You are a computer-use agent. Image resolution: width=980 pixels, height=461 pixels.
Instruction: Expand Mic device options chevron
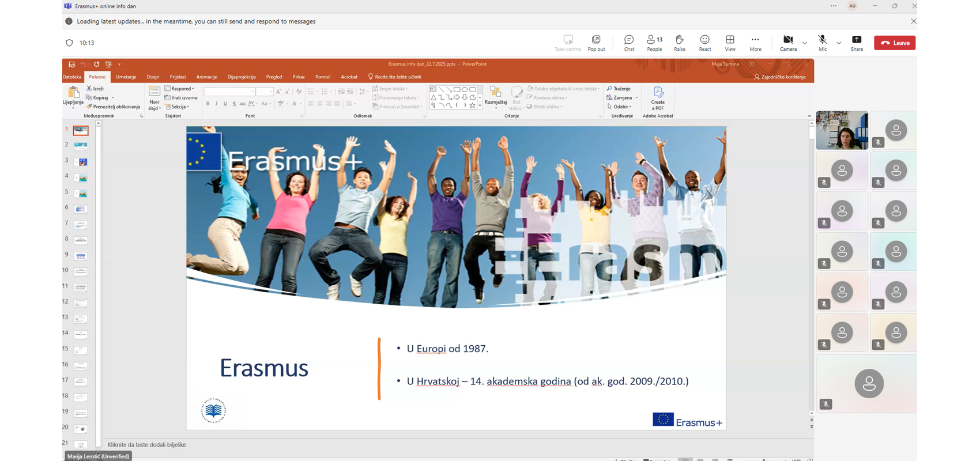[x=839, y=43]
